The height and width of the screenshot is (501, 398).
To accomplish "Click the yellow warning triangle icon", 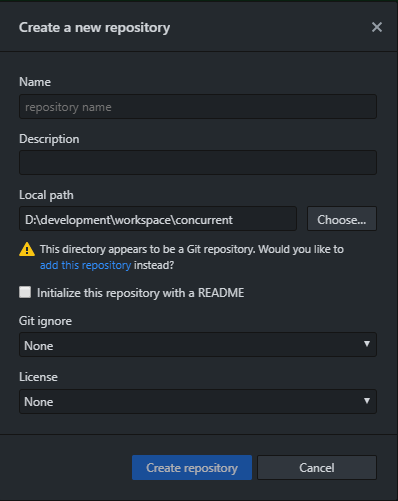I will point(27,249).
